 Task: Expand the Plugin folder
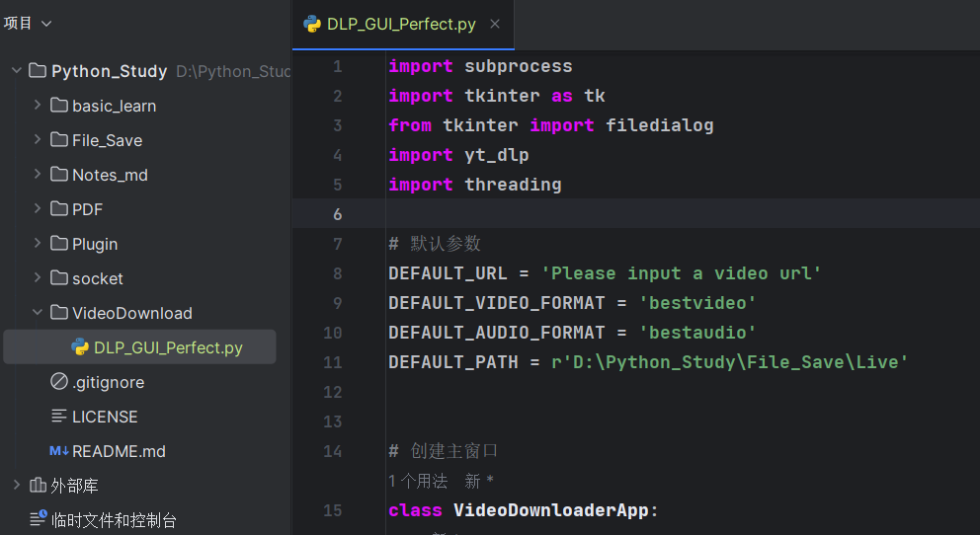click(38, 243)
